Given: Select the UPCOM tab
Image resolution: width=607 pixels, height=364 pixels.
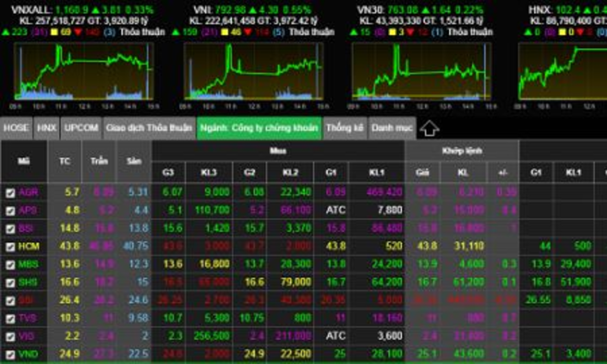Looking at the screenshot, I should [81, 128].
